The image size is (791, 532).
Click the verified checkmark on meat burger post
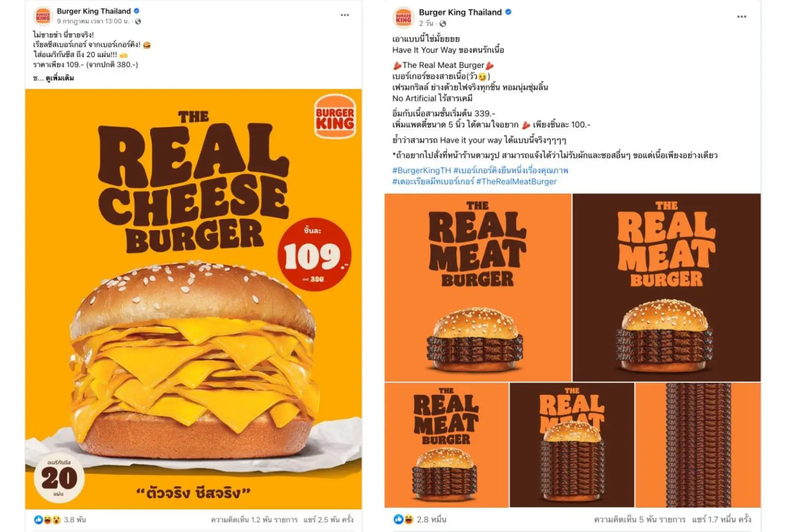tap(509, 12)
